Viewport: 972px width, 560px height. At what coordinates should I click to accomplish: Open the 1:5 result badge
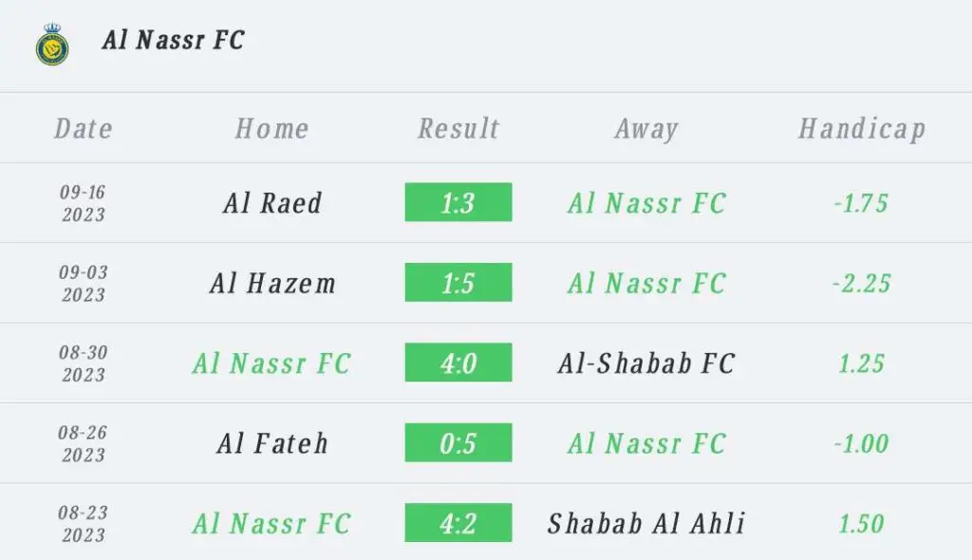coord(458,282)
